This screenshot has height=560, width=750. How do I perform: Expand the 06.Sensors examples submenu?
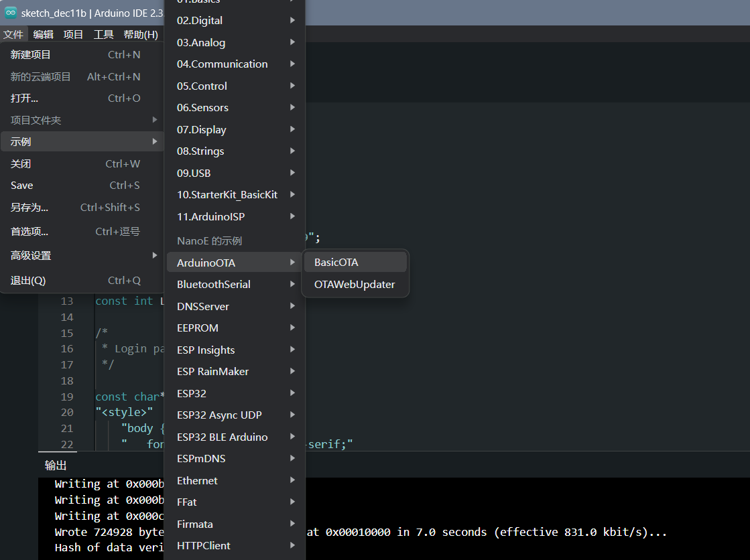point(235,108)
